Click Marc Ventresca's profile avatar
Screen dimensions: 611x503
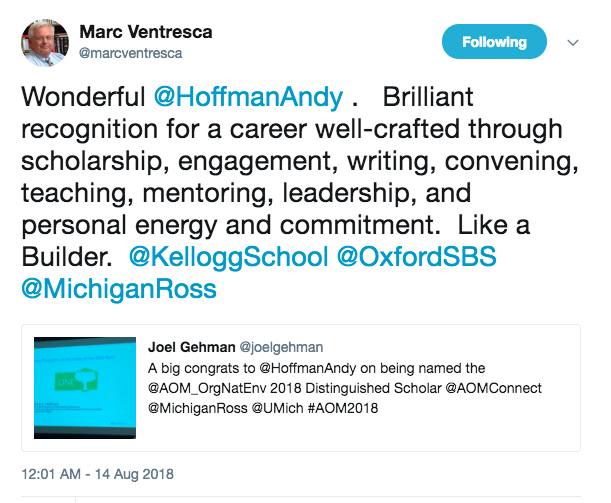[45, 42]
